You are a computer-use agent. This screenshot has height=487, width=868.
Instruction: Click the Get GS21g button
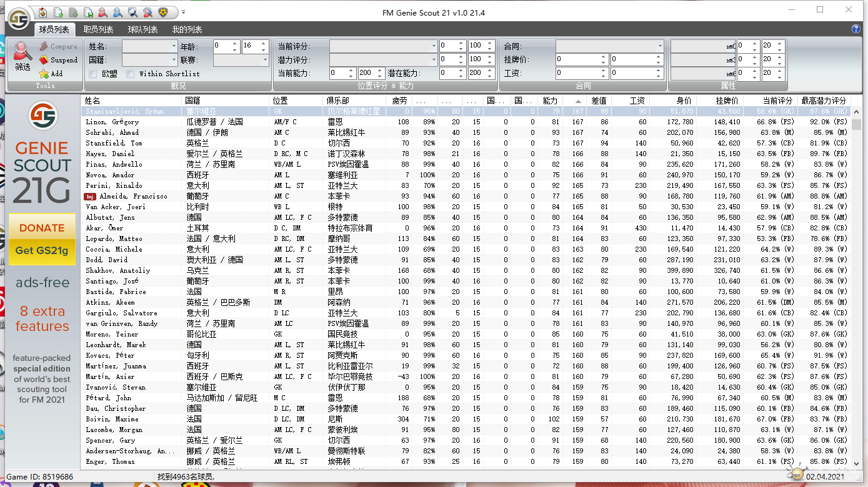click(42, 250)
